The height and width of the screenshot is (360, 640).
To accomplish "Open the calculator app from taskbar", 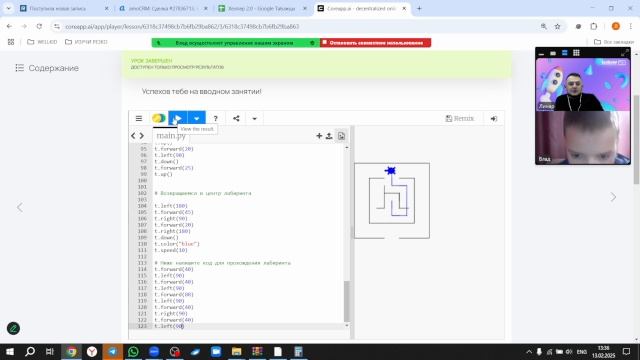I will [299, 351].
